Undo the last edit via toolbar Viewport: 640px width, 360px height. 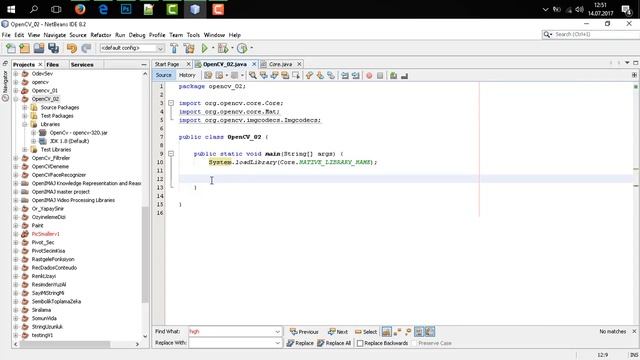click(72, 48)
